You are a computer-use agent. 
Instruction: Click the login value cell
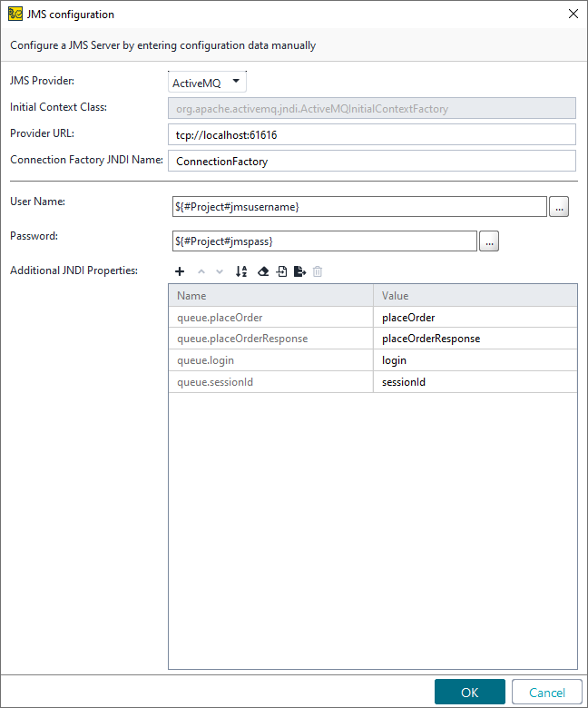click(475, 360)
